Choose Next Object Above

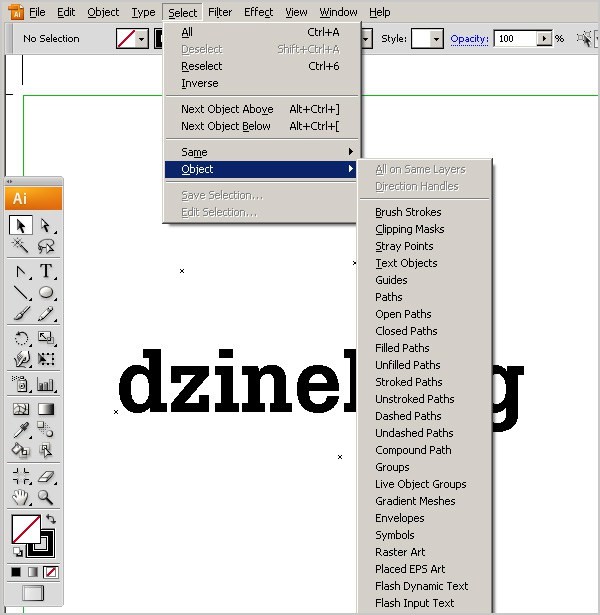click(x=260, y=109)
